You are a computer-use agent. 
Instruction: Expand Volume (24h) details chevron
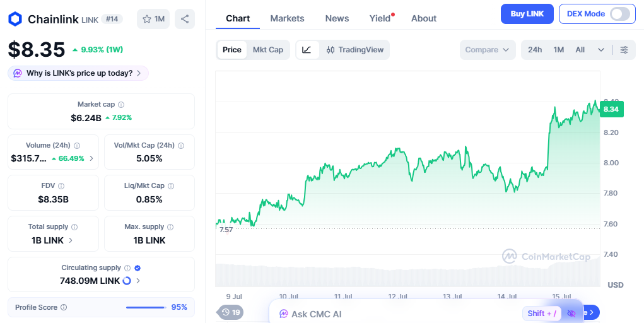(91, 158)
